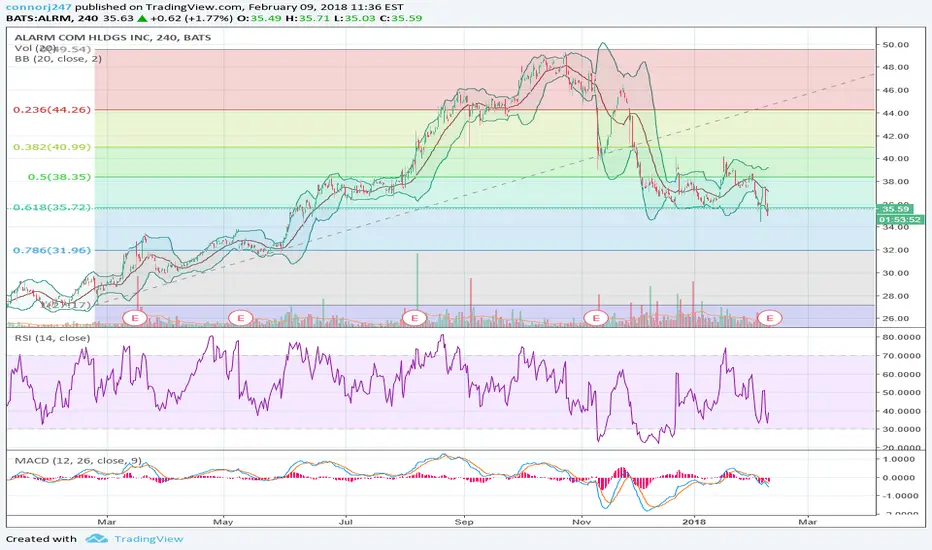Click the May label on the time axis
Viewport: 932px width, 550px height.
[x=223, y=522]
